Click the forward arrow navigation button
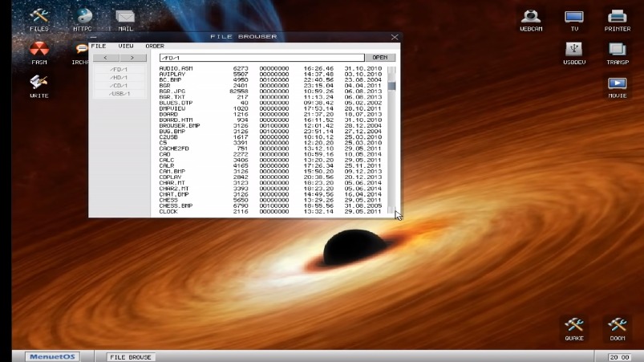Image resolution: width=644 pixels, height=362 pixels. tap(132, 58)
